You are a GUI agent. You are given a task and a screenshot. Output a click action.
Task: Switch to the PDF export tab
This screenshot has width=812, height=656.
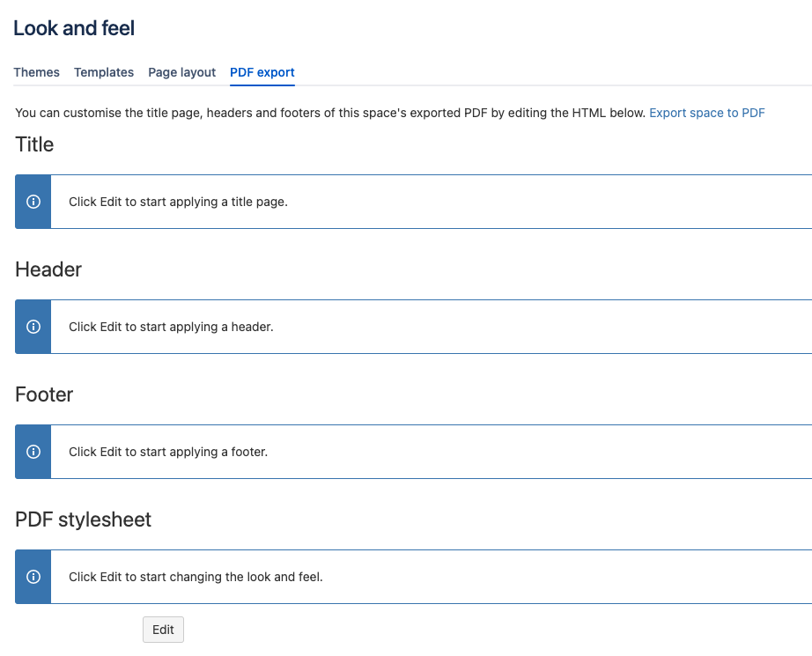point(262,72)
